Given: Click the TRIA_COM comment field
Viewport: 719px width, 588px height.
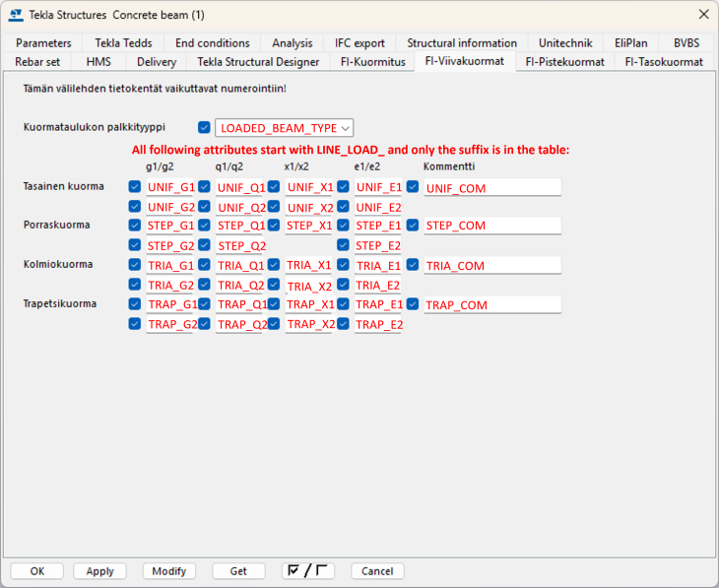Looking at the screenshot, I should point(492,265).
